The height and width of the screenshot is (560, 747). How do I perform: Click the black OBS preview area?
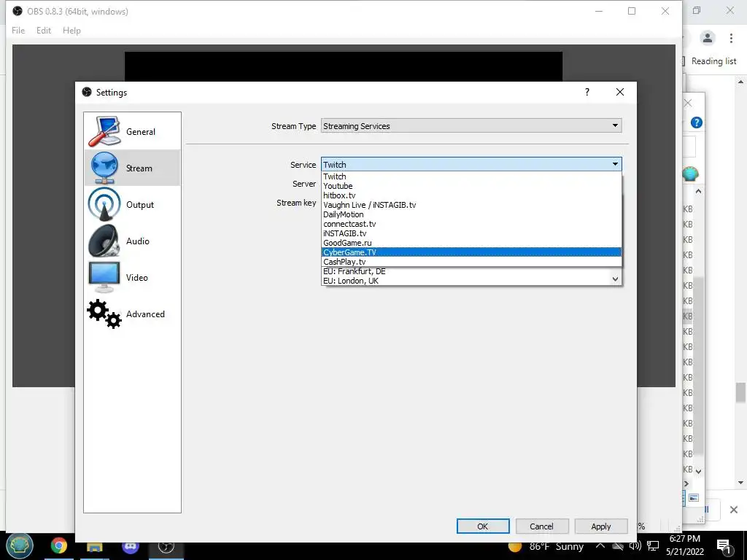[x=344, y=66]
